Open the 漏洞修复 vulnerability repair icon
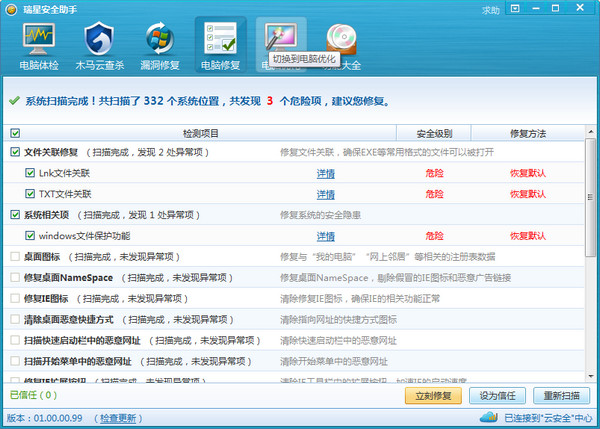The image size is (600, 429). (x=159, y=47)
